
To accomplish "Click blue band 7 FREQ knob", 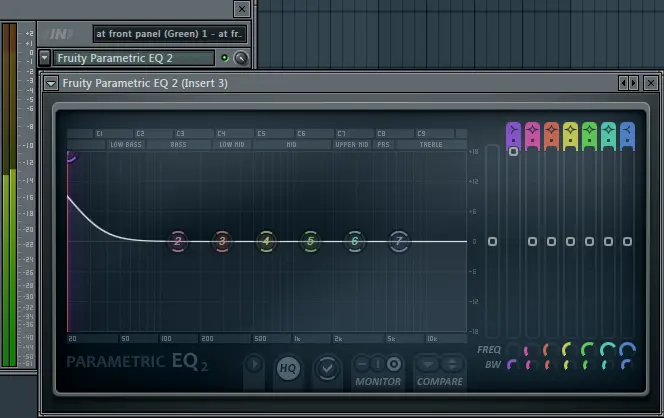I will pos(627,350).
